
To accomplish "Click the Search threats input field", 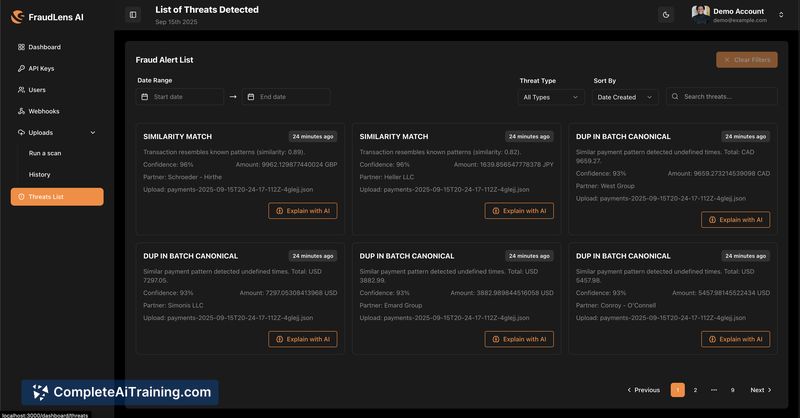I will click(x=722, y=96).
